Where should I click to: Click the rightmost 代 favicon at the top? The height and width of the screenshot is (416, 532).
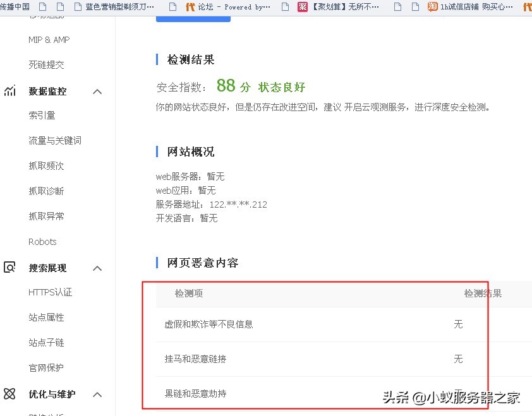[x=528, y=7]
